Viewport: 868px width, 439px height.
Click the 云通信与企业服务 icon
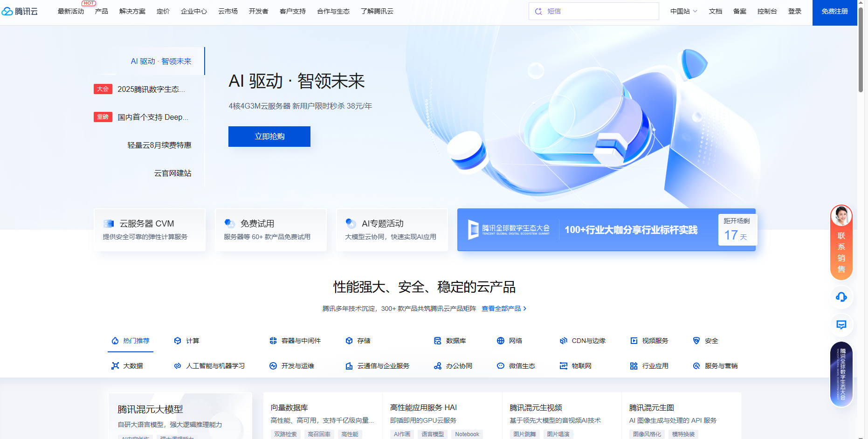point(349,366)
